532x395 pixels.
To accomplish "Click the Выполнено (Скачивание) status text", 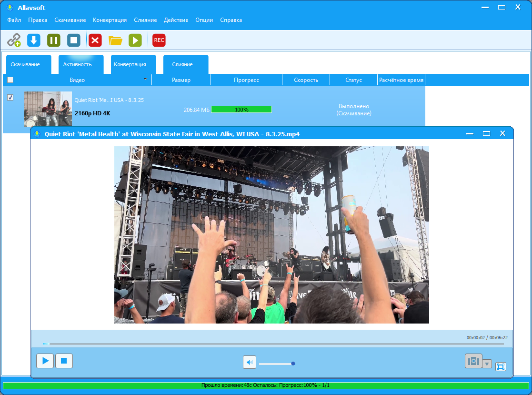I will 354,110.
